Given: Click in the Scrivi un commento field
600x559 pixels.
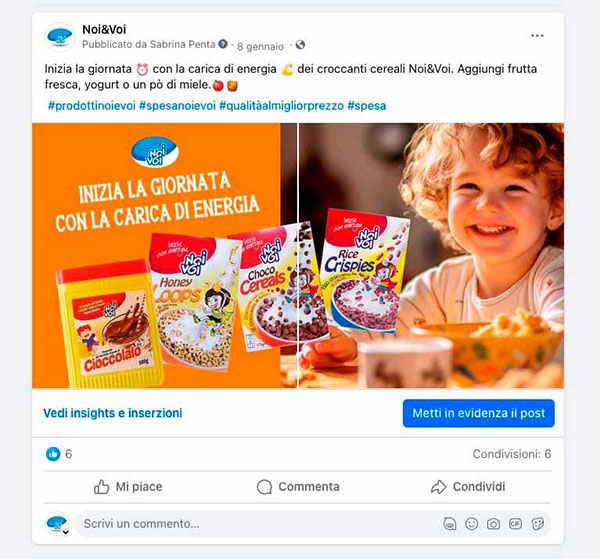Looking at the screenshot, I should (256, 523).
